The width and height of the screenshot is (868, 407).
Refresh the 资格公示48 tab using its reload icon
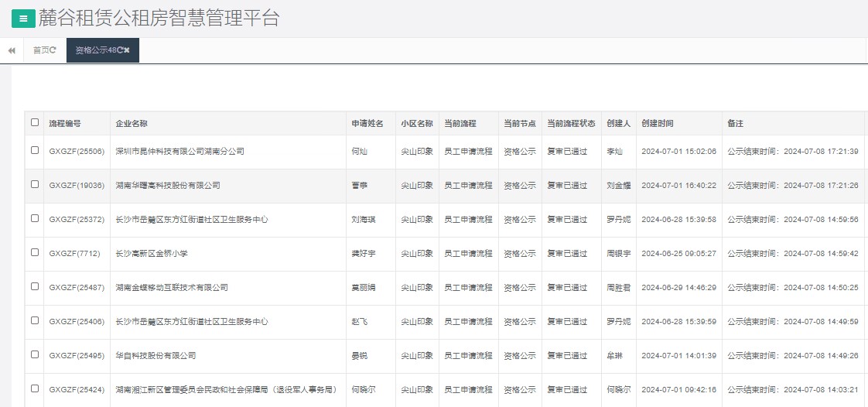pos(120,50)
